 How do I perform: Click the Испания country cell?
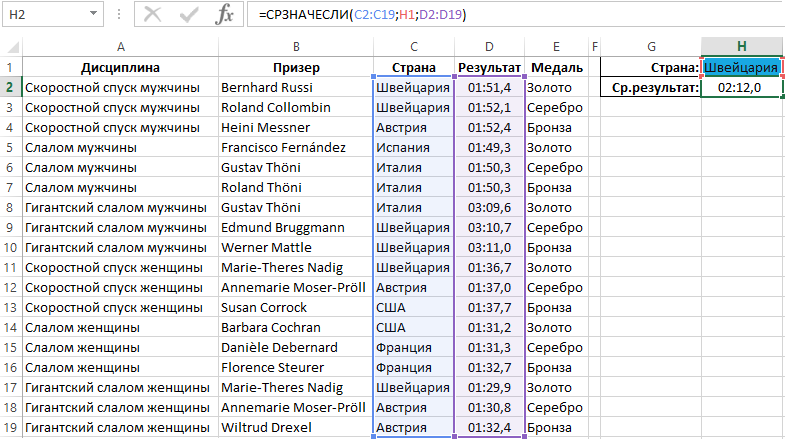pos(413,147)
